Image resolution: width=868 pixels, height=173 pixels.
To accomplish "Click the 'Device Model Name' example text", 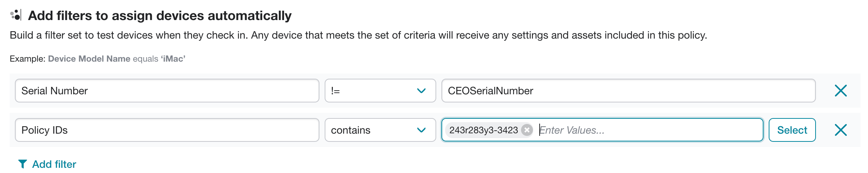I will 89,59.
